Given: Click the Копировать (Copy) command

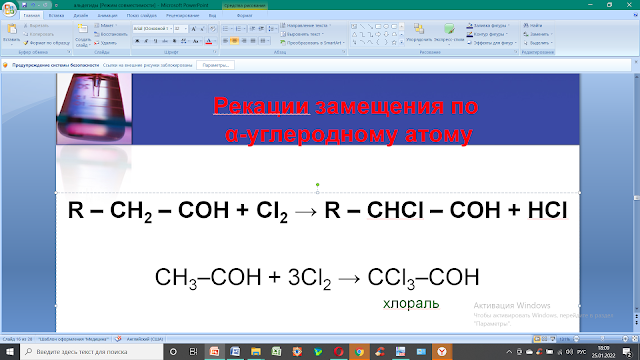Looking at the screenshot, I should click(38, 34).
